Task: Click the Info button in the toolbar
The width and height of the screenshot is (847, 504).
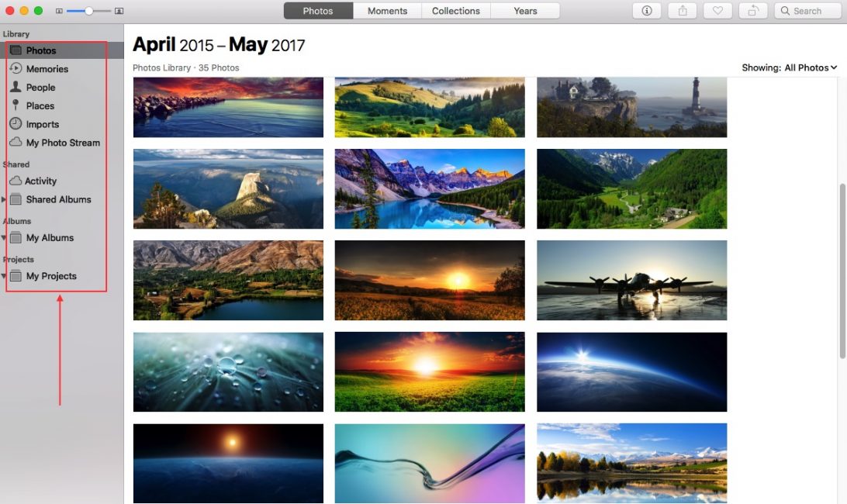Action: (x=647, y=11)
